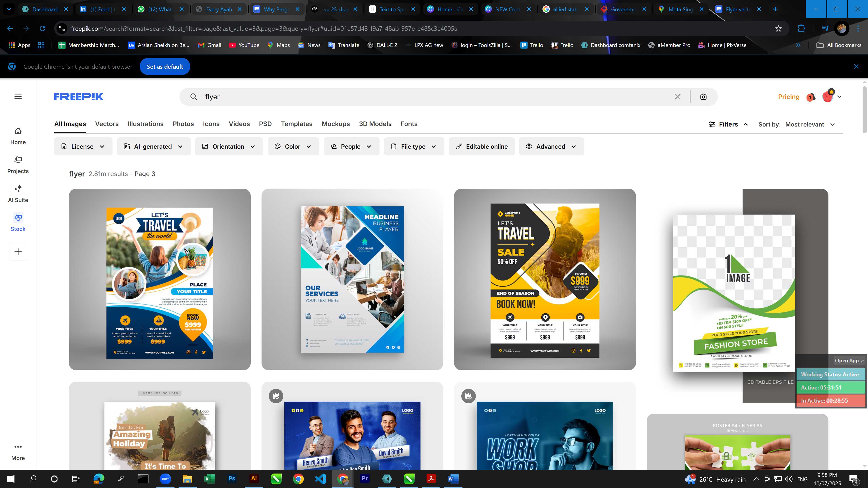Open Projects in the sidebar

point(18,165)
